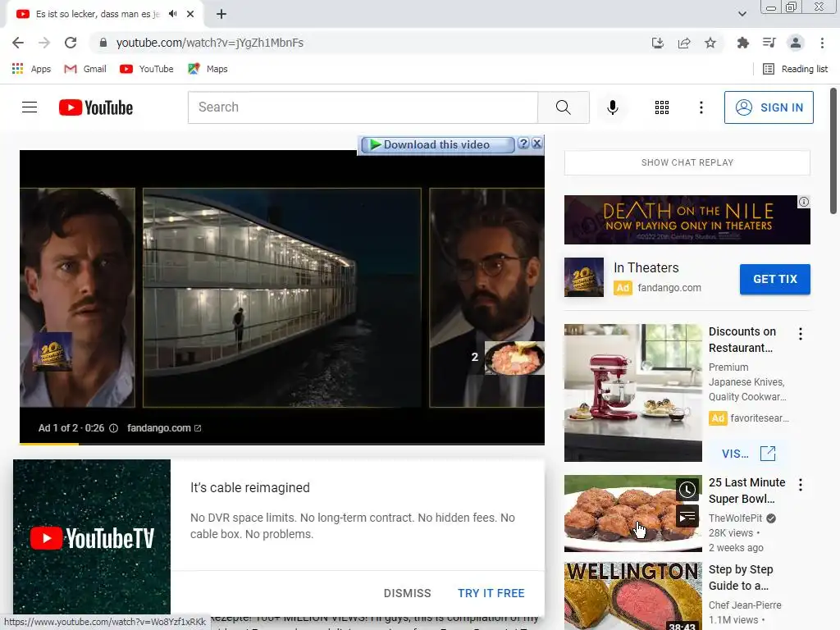Open Step by Step Guide video title

(x=741, y=577)
